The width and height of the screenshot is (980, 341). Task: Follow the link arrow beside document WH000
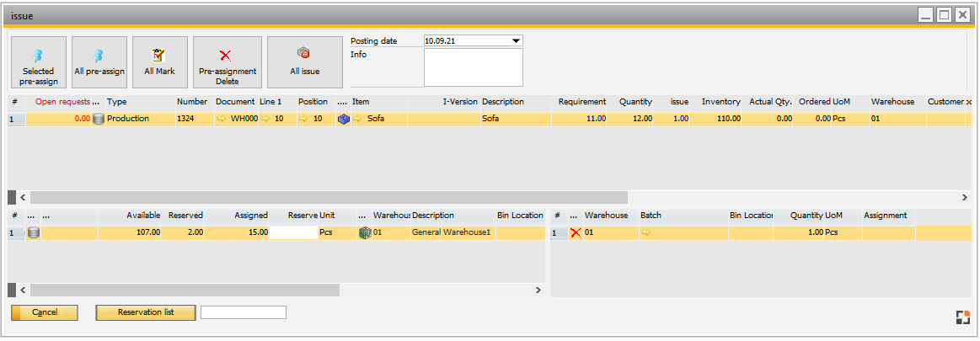click(x=222, y=120)
